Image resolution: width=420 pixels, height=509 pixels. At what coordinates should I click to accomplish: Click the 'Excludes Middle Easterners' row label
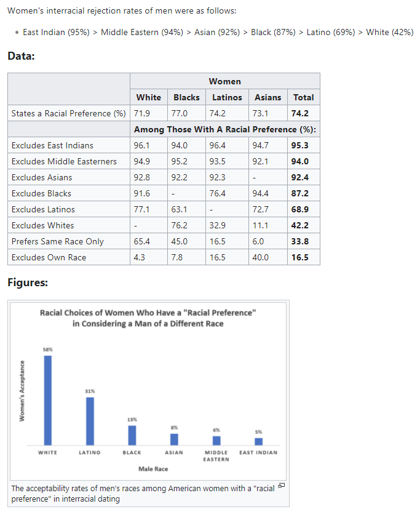(x=68, y=161)
